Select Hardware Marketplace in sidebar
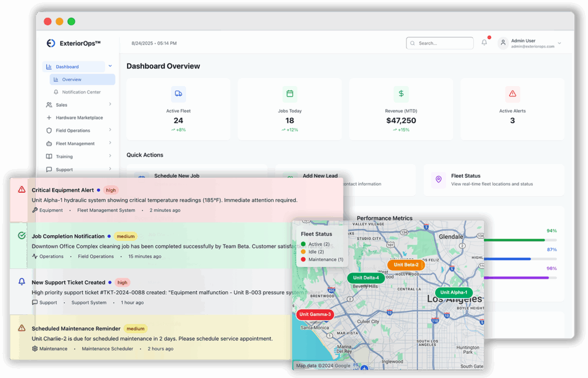This screenshot has width=588, height=378. (x=79, y=118)
